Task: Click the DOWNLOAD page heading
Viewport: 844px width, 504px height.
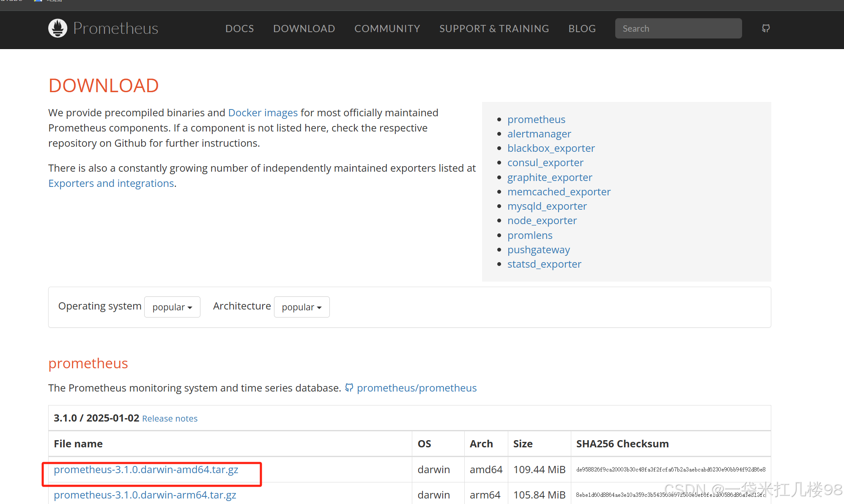Action: (104, 86)
